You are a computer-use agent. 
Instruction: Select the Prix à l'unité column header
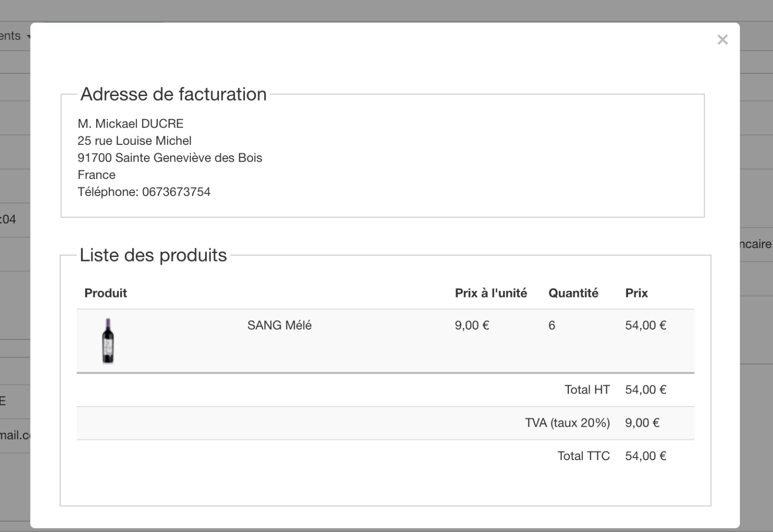491,293
